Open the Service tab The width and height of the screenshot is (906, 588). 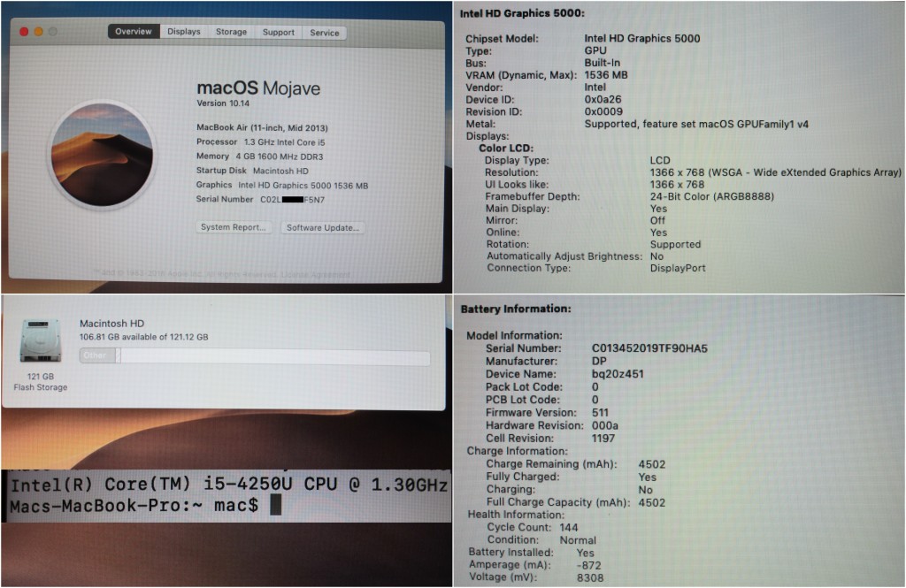coord(324,32)
